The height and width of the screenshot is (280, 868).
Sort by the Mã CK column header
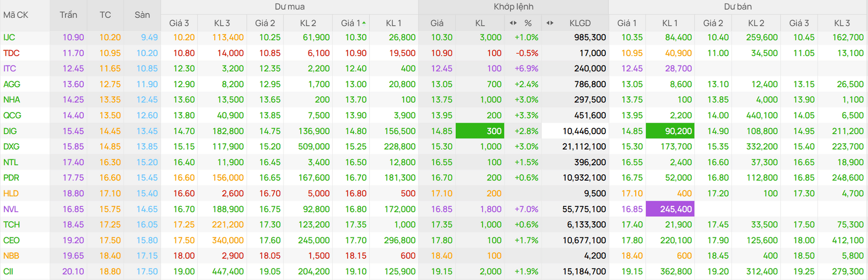[16, 15]
